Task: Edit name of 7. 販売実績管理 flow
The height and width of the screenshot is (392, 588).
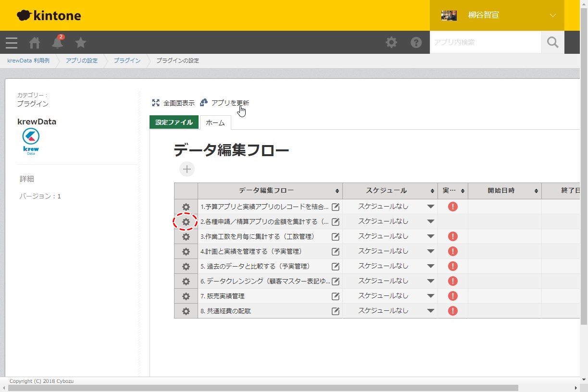Action: [x=336, y=296]
